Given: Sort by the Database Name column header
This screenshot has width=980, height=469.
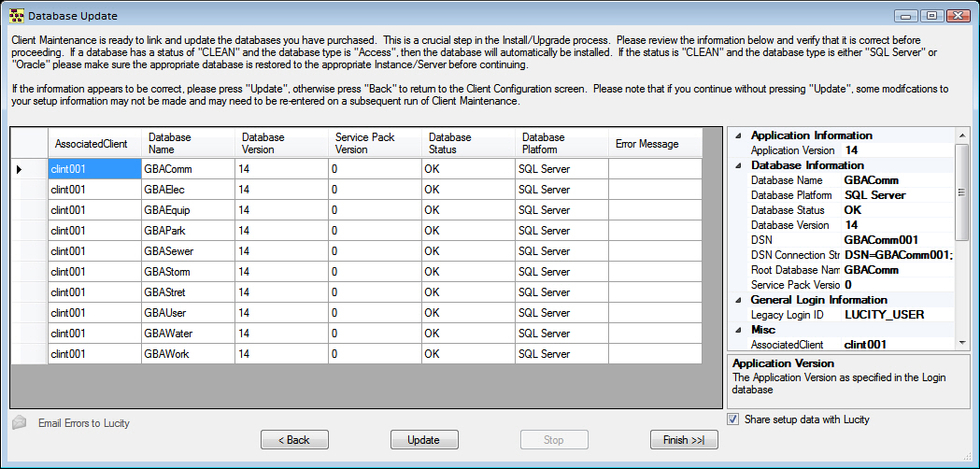Looking at the screenshot, I should (x=188, y=144).
